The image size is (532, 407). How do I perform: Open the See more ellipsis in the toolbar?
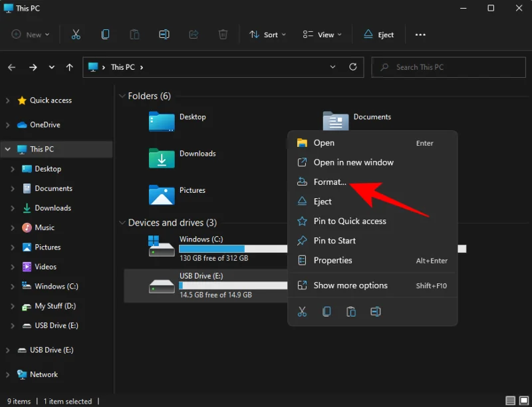coord(420,34)
